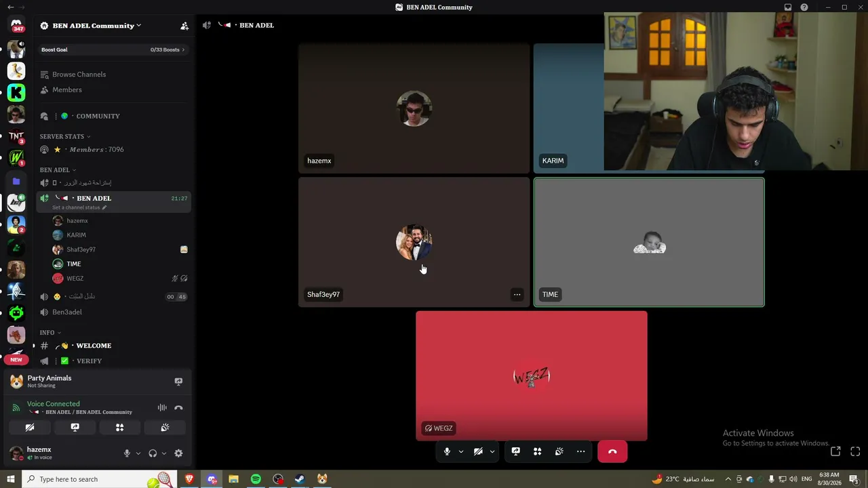Go back using title bar arrow
The image size is (868, 488).
[10, 7]
